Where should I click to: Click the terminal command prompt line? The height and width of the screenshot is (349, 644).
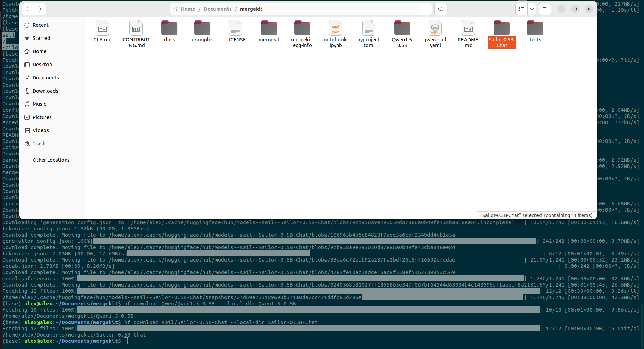click(208, 341)
